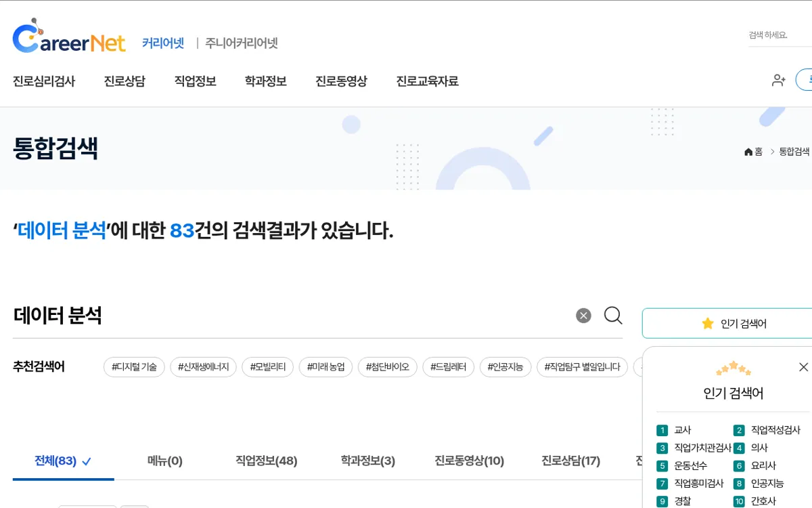This screenshot has height=508, width=812.
Task: Open the 진로심리검사 menu
Action: point(44,81)
